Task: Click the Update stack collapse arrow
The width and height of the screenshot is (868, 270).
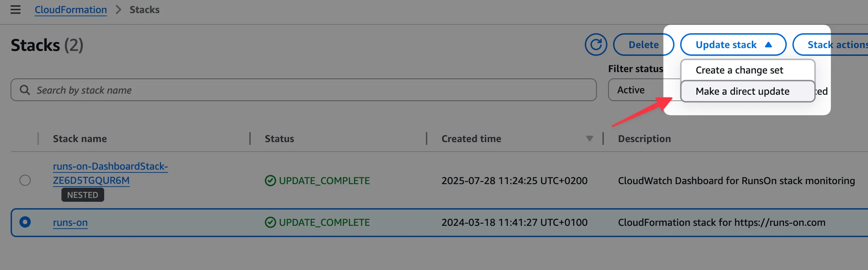Action: click(769, 45)
